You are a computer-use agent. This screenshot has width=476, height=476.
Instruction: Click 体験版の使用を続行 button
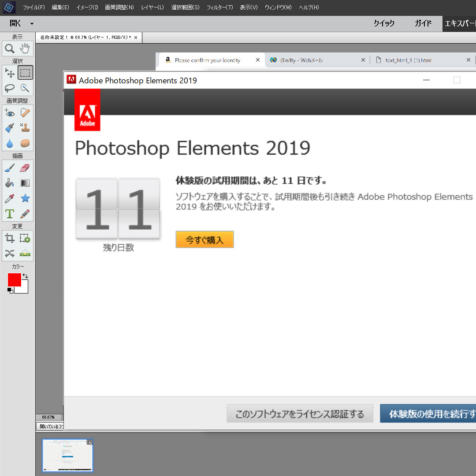[x=428, y=413]
